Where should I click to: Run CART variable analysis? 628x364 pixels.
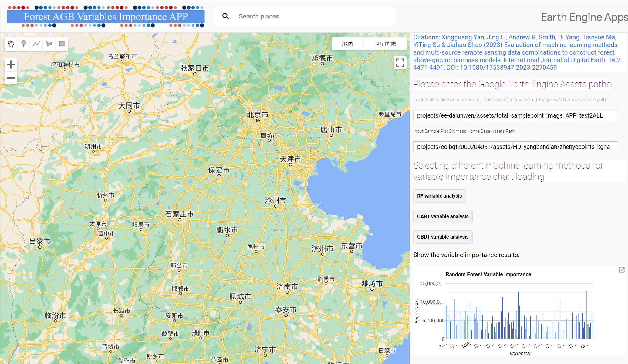click(x=443, y=217)
